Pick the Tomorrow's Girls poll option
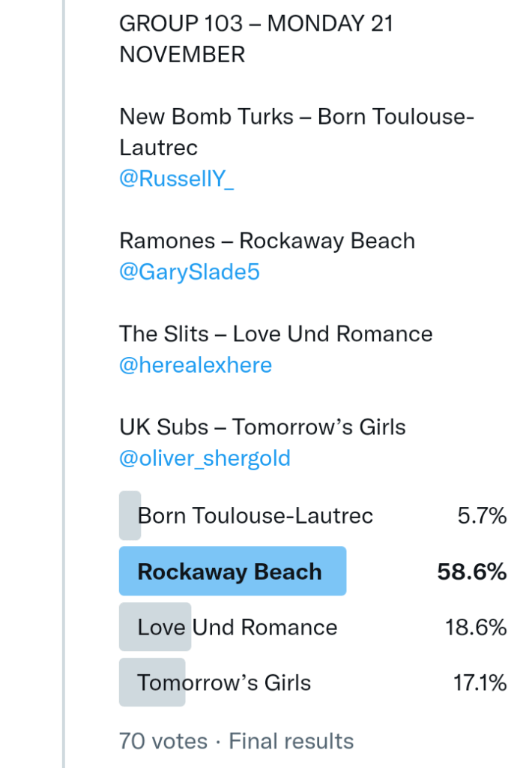Screen dimensions: 532x768 coord(223,682)
